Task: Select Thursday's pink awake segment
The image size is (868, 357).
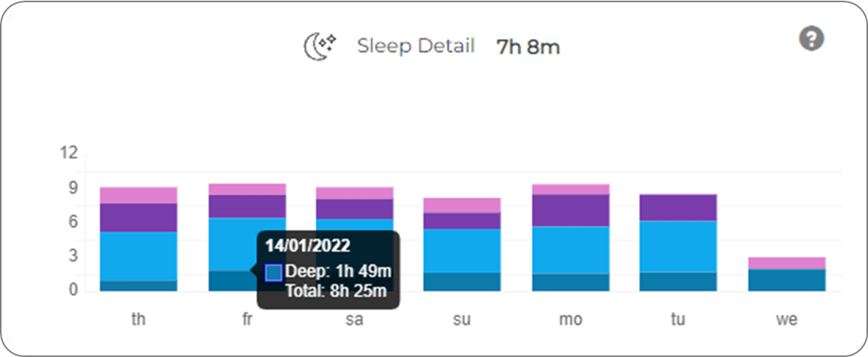Action: 139,196
